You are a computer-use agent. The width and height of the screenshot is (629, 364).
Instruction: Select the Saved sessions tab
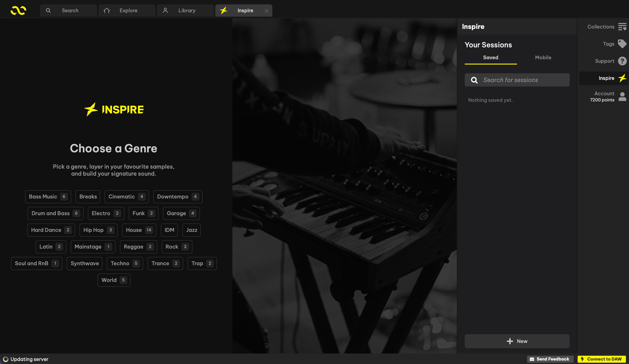point(491,58)
